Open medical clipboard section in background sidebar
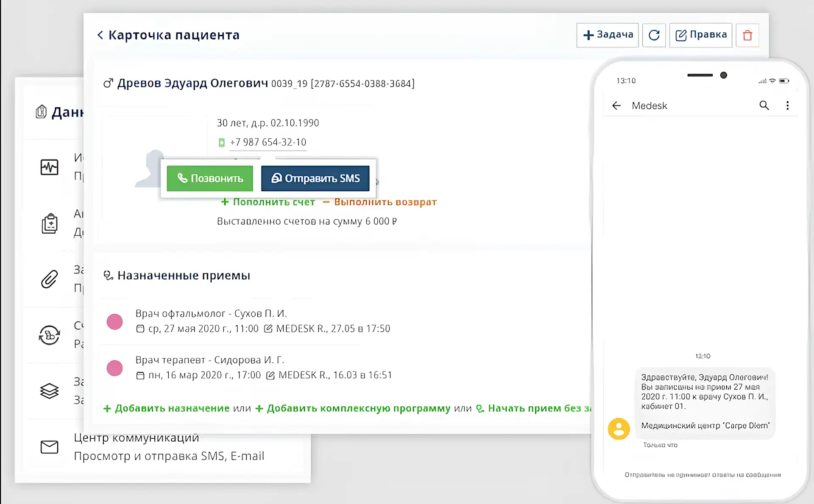This screenshot has height=504, width=814. tap(50, 223)
